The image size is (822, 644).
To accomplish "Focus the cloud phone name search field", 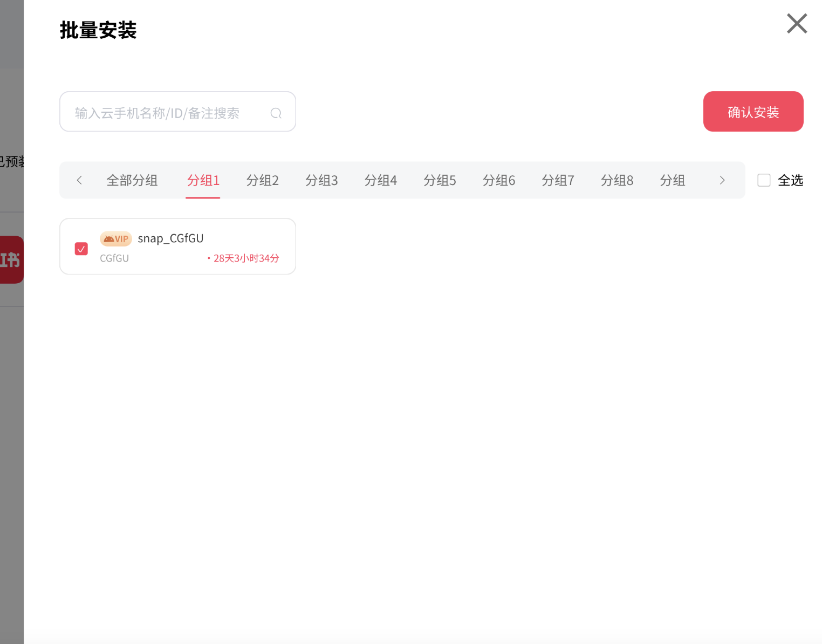I will click(167, 112).
